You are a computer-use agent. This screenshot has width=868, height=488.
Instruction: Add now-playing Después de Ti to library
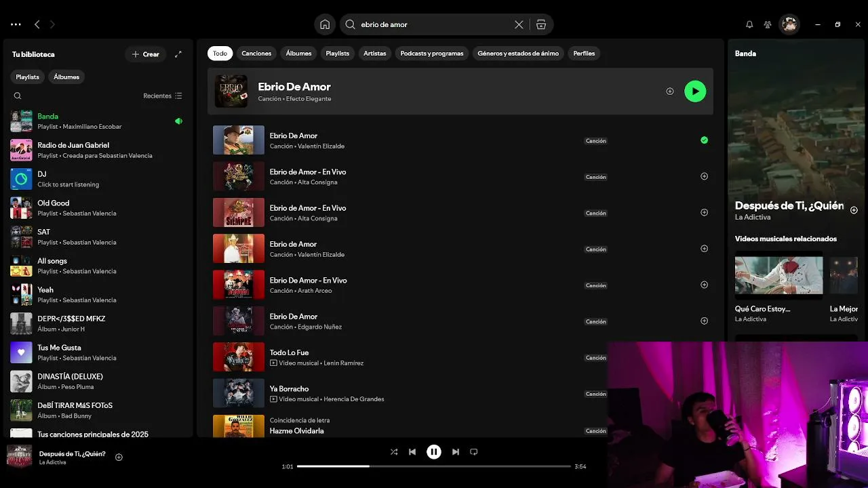click(x=119, y=457)
